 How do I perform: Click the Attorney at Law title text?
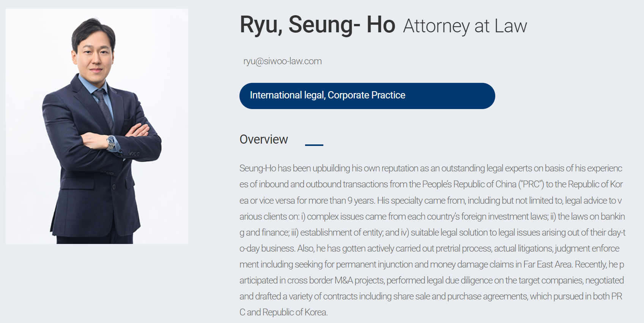pos(465,26)
